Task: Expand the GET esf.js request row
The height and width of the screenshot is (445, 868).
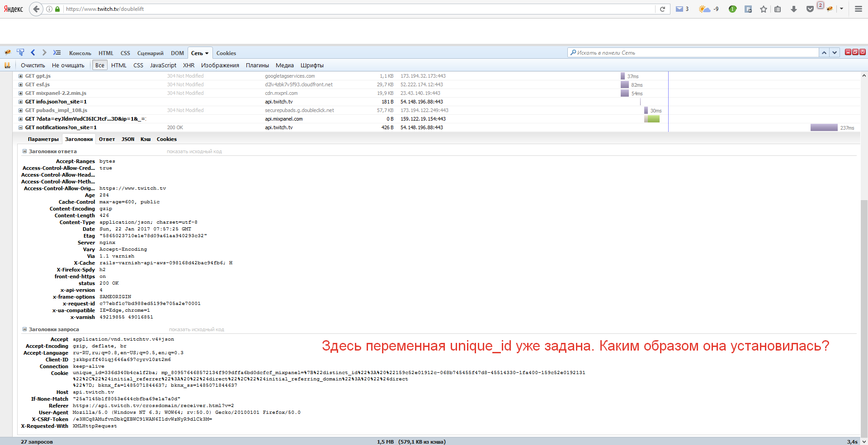Action: click(20, 85)
